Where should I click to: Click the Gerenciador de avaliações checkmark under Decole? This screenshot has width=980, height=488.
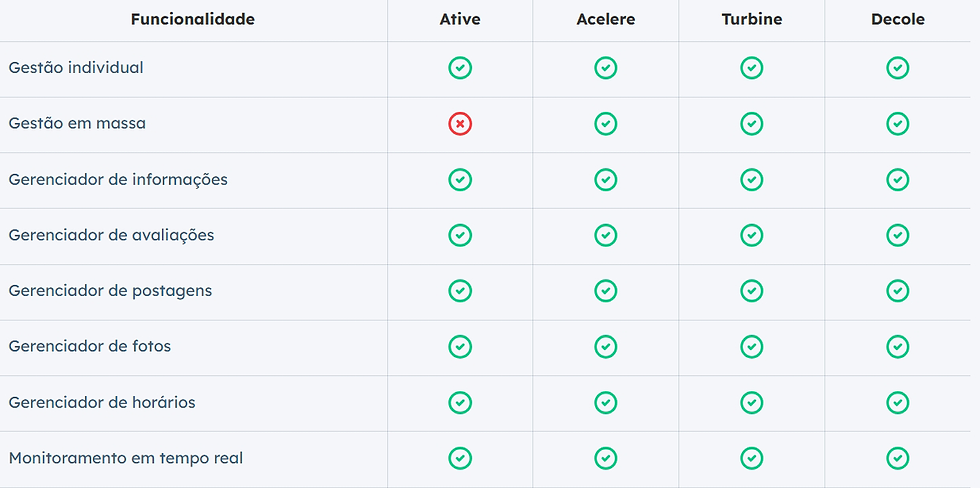pos(898,235)
